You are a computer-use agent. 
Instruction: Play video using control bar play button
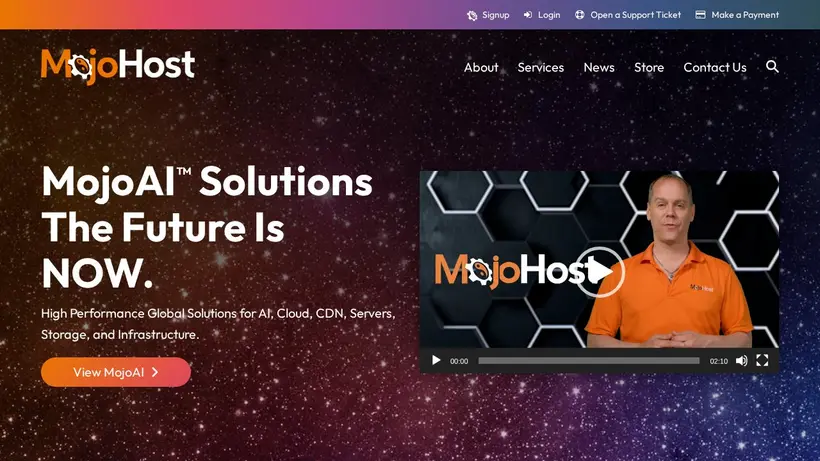[436, 361]
